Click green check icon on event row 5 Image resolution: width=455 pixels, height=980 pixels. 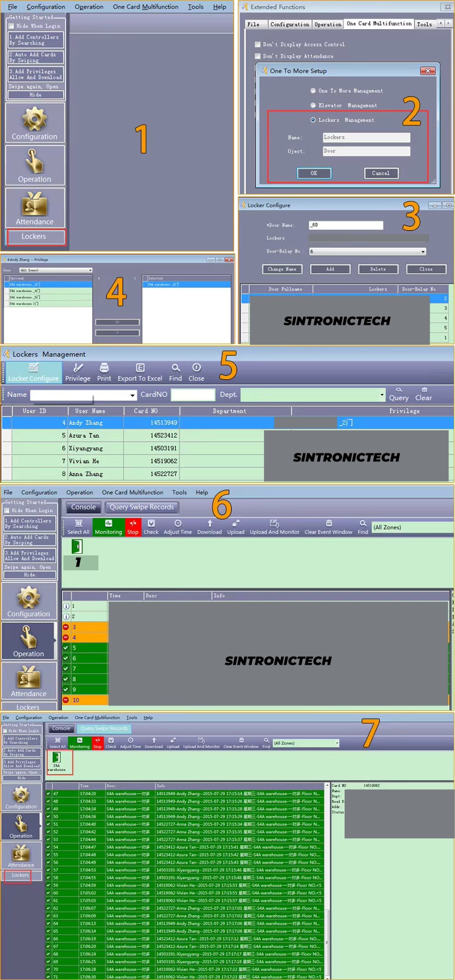click(x=66, y=648)
